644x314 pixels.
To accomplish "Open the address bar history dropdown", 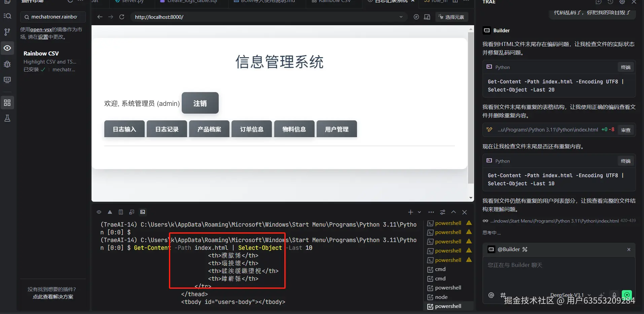I will coord(400,17).
